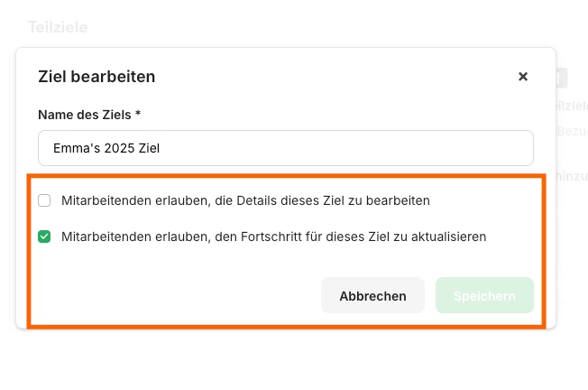Click the faint gray icon behind the dialog

(x=561, y=79)
